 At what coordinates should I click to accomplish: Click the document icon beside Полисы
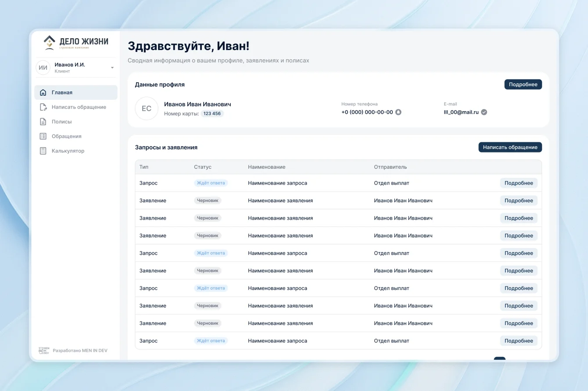click(43, 122)
